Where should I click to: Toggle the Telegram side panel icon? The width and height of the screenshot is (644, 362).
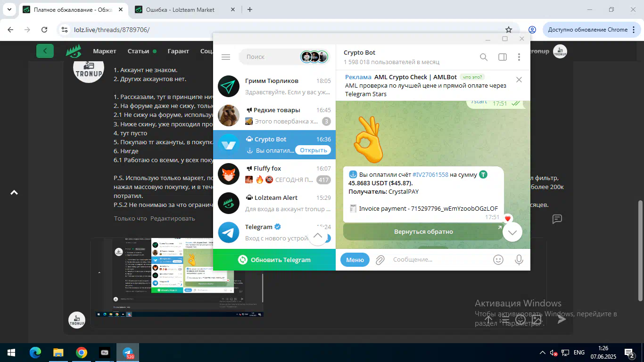[503, 57]
